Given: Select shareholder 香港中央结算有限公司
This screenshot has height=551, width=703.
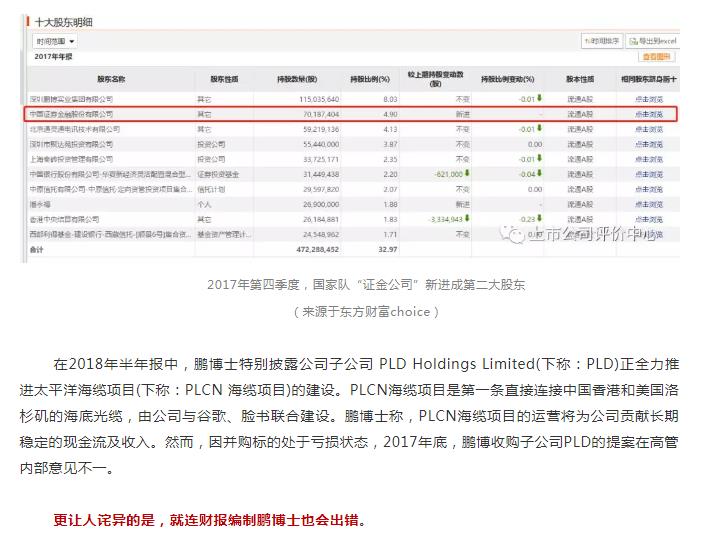Looking at the screenshot, I should pos(65,219).
